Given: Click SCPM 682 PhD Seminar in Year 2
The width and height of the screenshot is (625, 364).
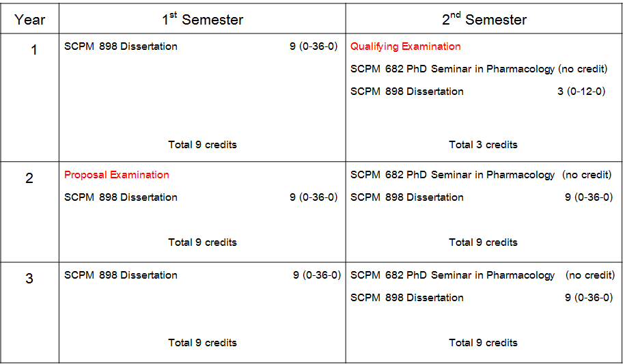Looking at the screenshot, I should [452, 175].
